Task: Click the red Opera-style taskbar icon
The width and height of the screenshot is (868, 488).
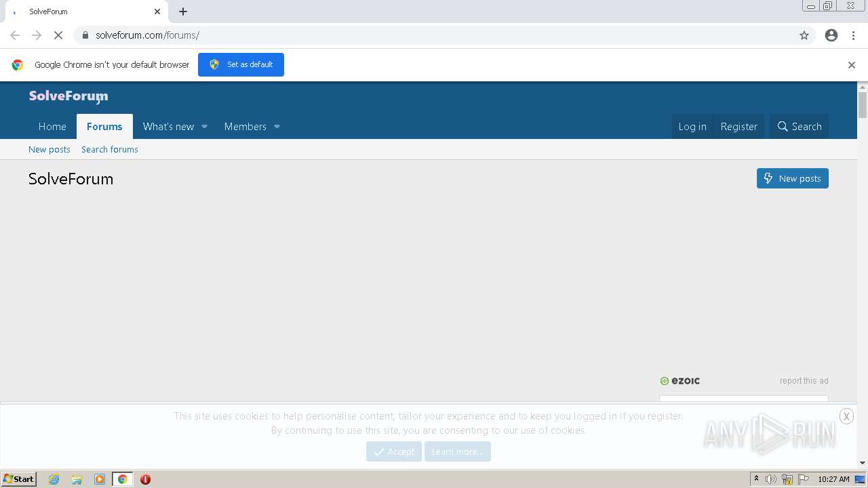Action: click(145, 479)
